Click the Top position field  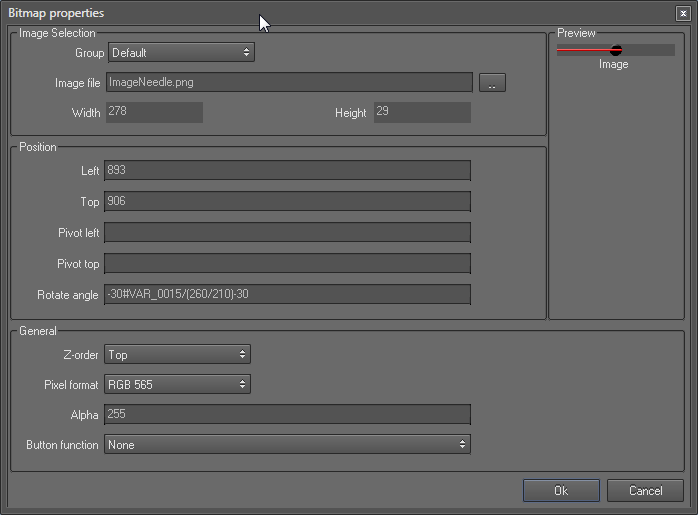(287, 202)
